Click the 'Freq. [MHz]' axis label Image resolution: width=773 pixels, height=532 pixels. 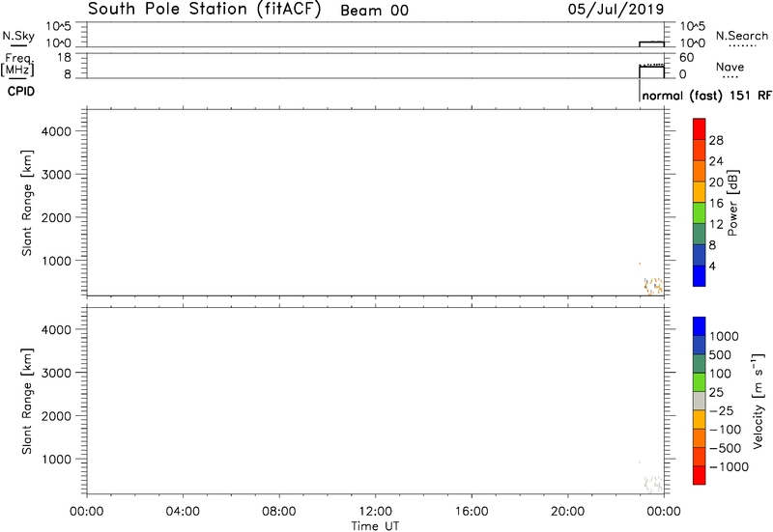[x=17, y=64]
